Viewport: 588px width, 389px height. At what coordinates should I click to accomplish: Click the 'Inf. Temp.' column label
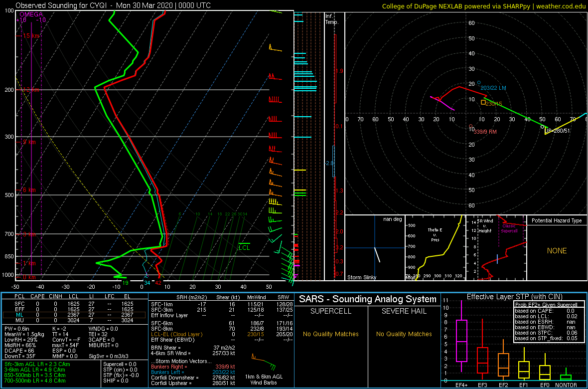click(x=332, y=19)
